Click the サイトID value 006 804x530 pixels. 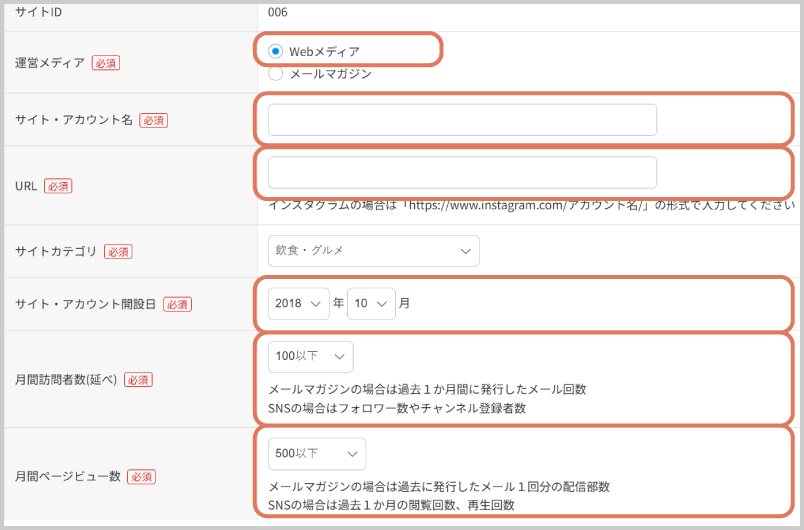coord(277,12)
